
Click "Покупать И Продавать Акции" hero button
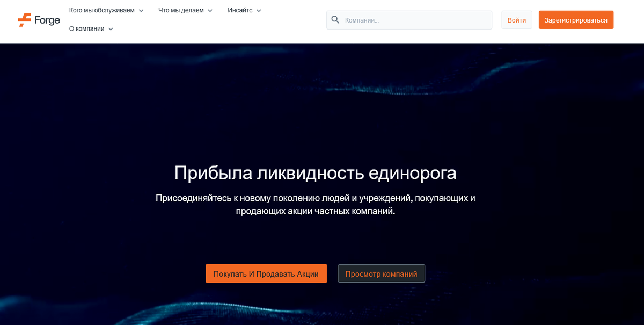[x=266, y=273]
